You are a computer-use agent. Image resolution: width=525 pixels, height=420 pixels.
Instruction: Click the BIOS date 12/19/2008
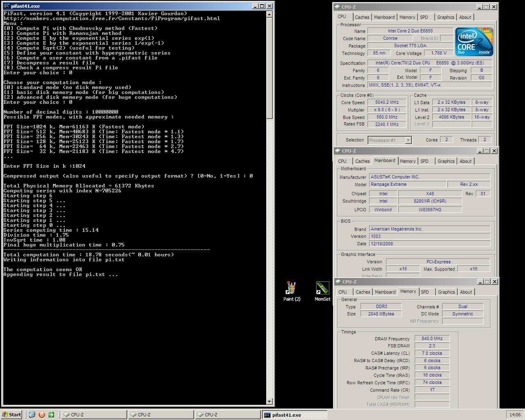[429, 244]
